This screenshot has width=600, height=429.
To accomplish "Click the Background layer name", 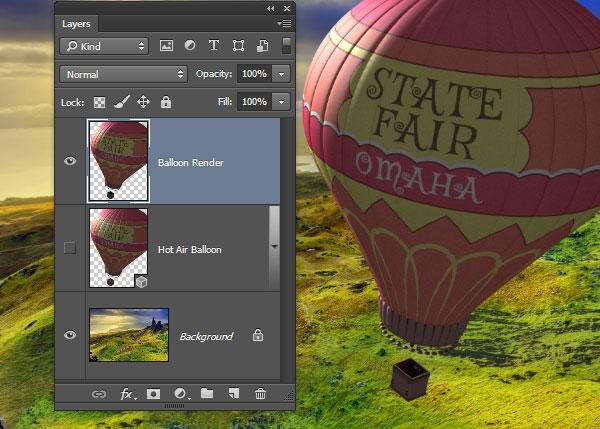I will (206, 336).
